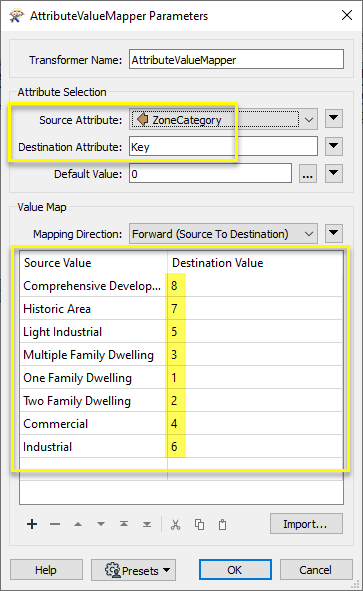Click the Import... button
This screenshot has width=363, height=591.
tap(306, 524)
